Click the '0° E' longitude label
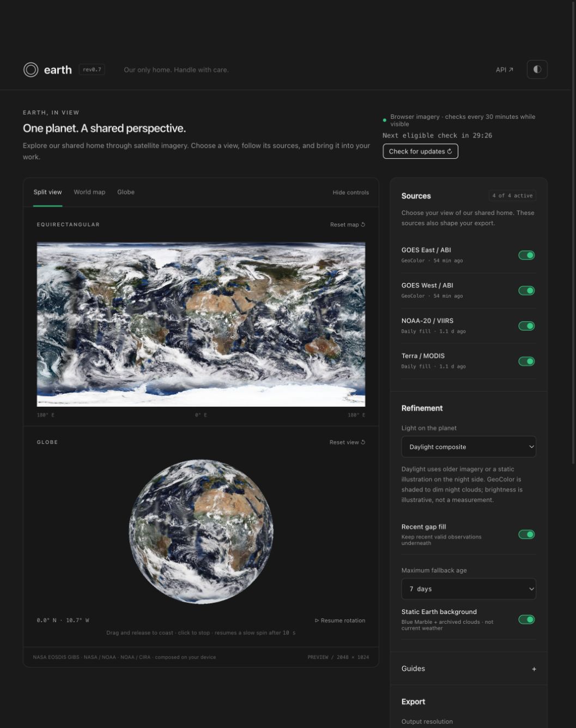This screenshot has width=576, height=728. [x=201, y=415]
